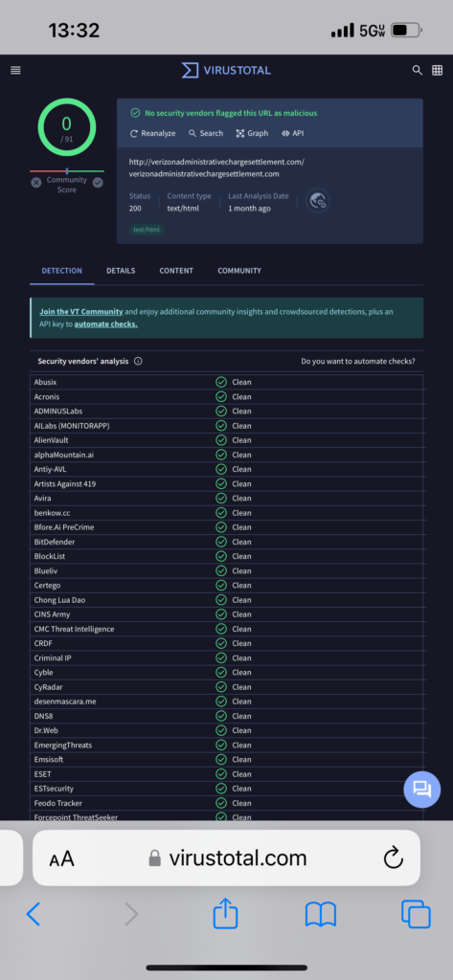Open the search magnifier icon
The width and height of the screenshot is (453, 980).
point(418,70)
